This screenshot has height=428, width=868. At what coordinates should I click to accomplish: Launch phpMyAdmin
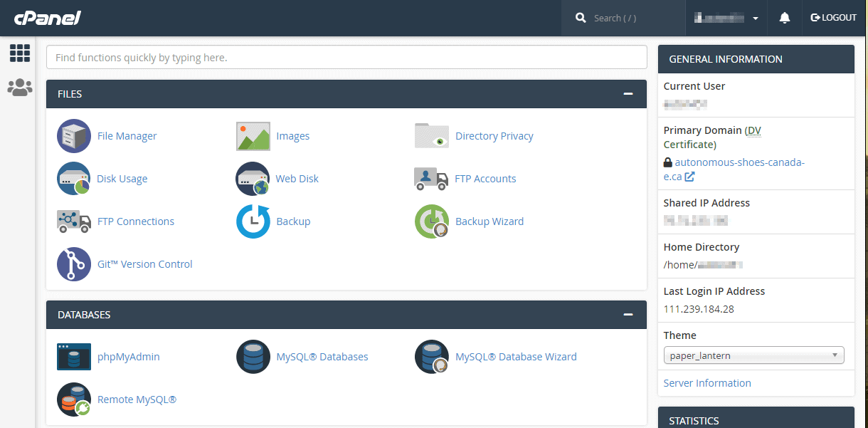(128, 356)
